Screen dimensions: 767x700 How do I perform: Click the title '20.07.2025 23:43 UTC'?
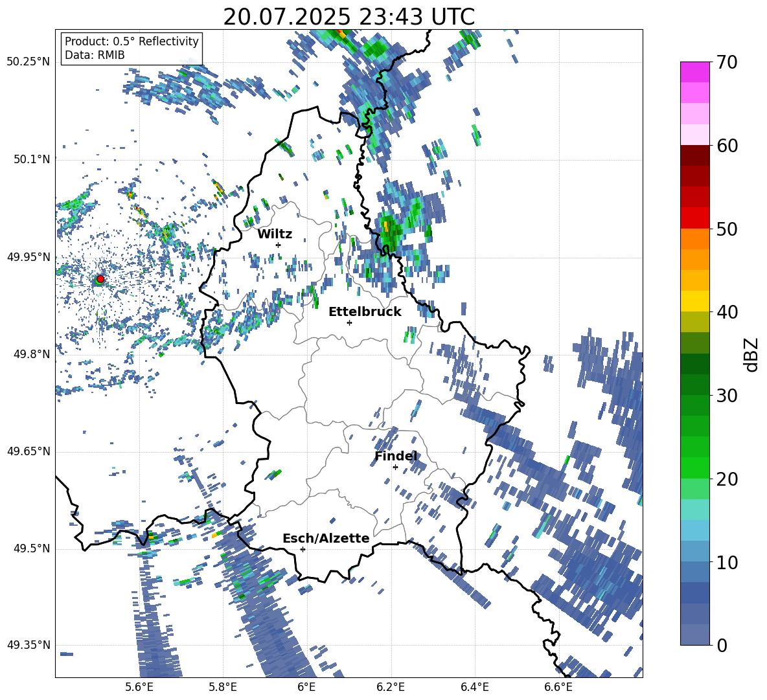point(349,17)
